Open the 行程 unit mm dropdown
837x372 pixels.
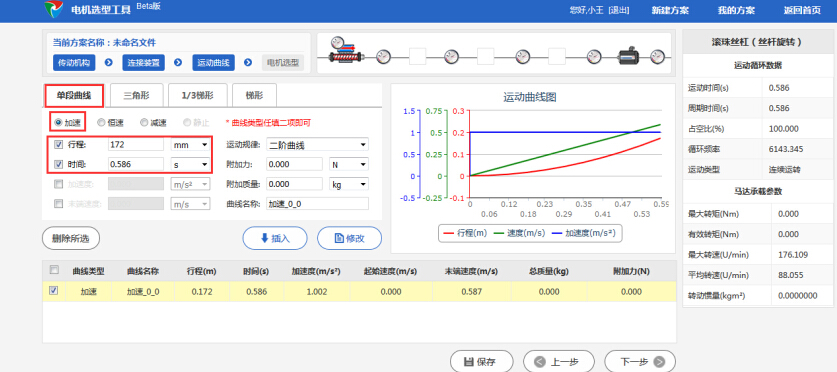190,144
